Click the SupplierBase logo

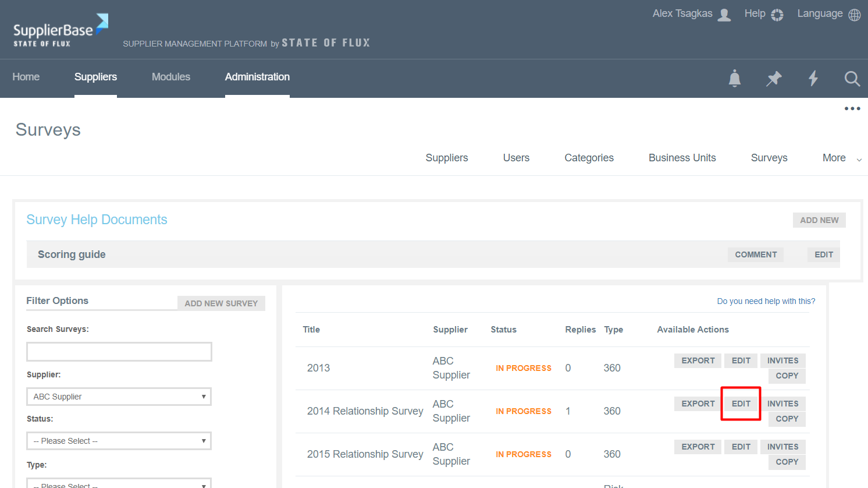pos(61,30)
